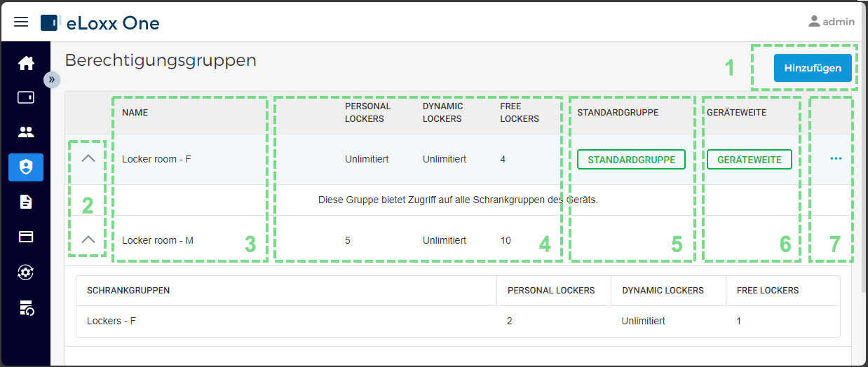Image resolution: width=868 pixels, height=367 pixels.
Task: Click the Berechtigungsgruppen page title
Action: point(161,61)
